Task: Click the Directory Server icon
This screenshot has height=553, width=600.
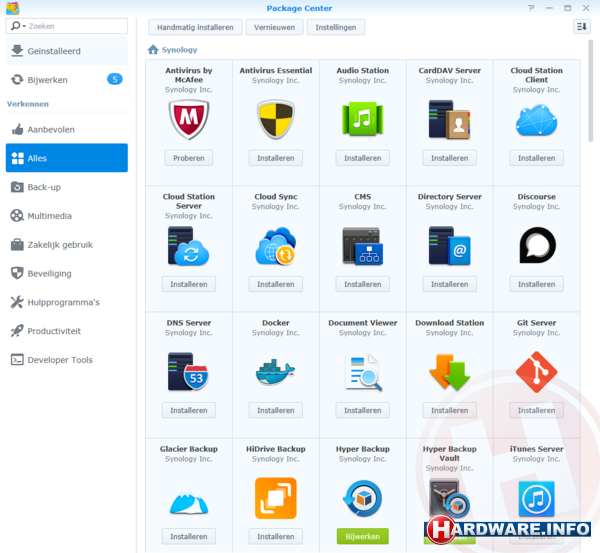Action: tap(449, 246)
